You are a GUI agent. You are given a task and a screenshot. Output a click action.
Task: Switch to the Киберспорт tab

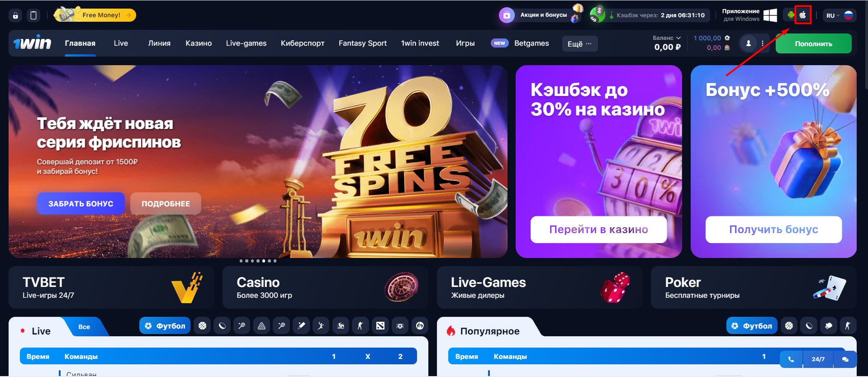(x=303, y=43)
